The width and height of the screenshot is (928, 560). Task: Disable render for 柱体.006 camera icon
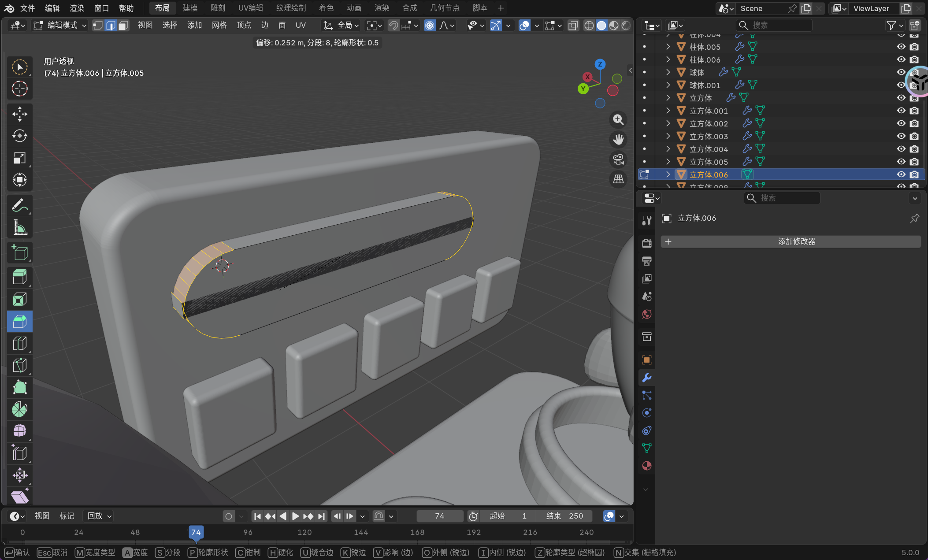(x=914, y=59)
